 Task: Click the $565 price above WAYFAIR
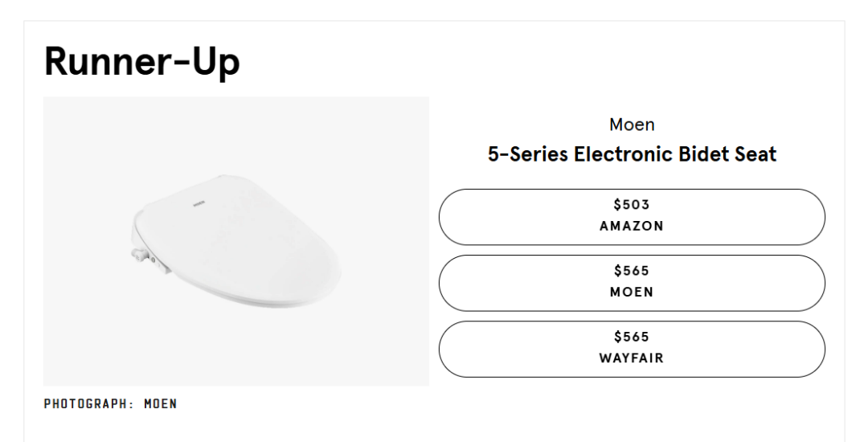632,337
